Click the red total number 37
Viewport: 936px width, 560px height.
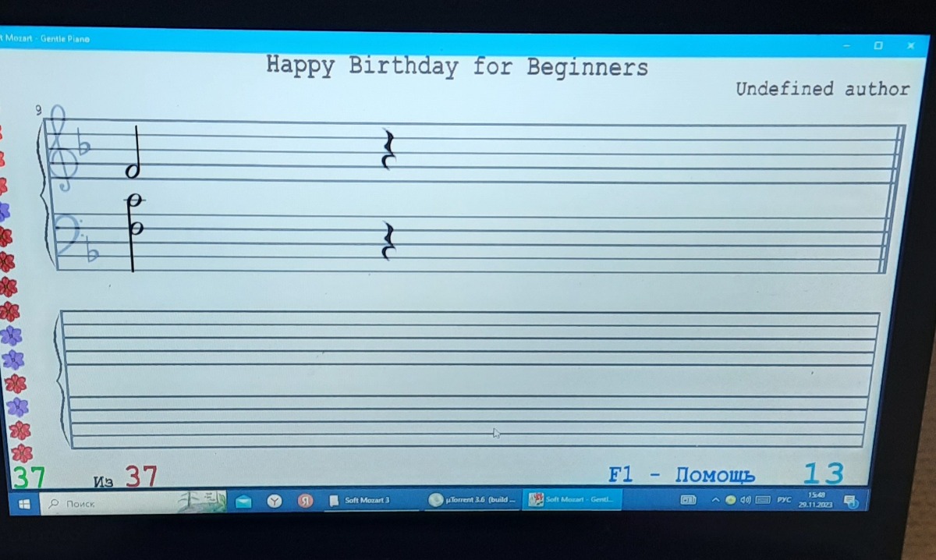pos(141,476)
